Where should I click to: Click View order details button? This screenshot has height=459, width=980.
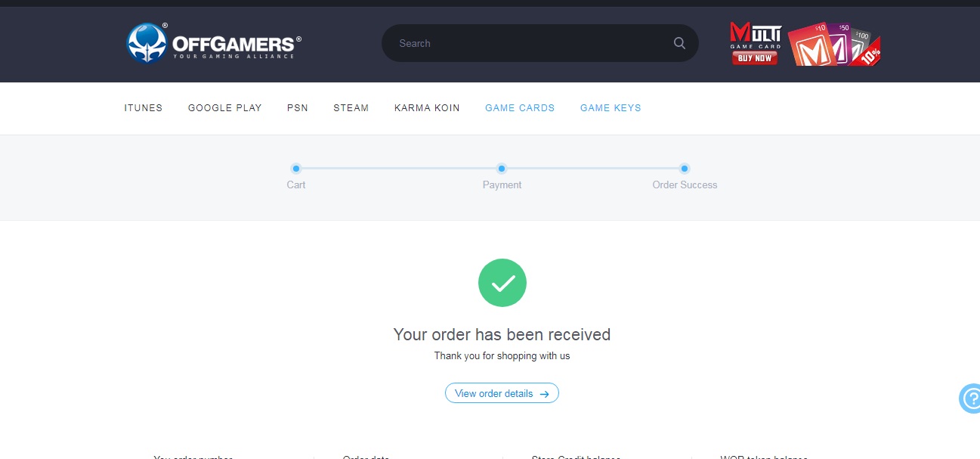coord(502,392)
